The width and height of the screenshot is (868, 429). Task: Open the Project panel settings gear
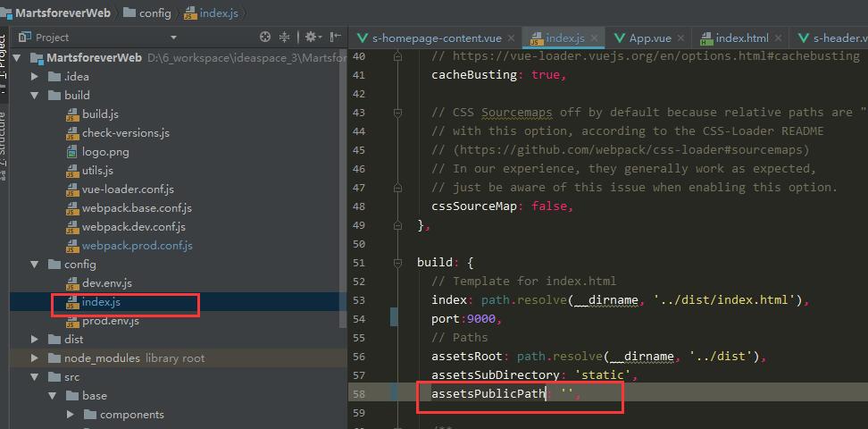(x=313, y=38)
